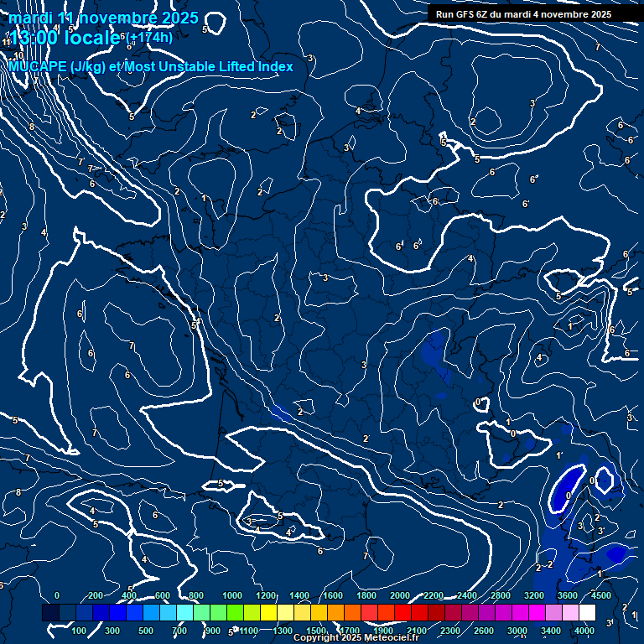Click the legend value '2600'
644x644 pixels.
coord(484,631)
